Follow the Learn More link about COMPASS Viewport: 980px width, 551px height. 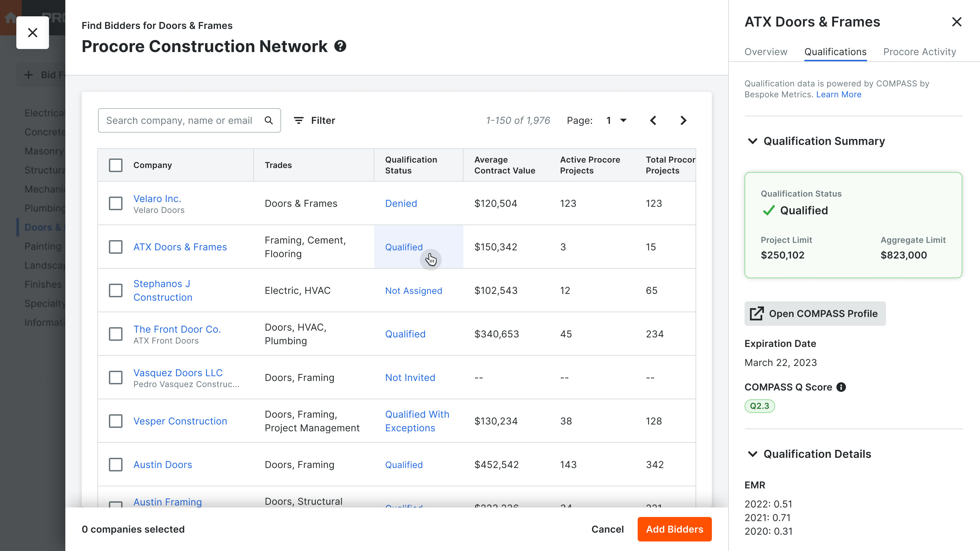click(839, 94)
